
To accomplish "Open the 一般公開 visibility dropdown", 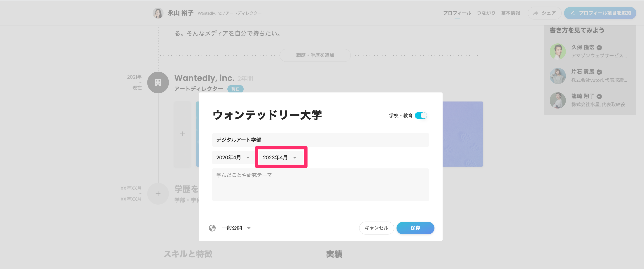I will click(x=236, y=228).
